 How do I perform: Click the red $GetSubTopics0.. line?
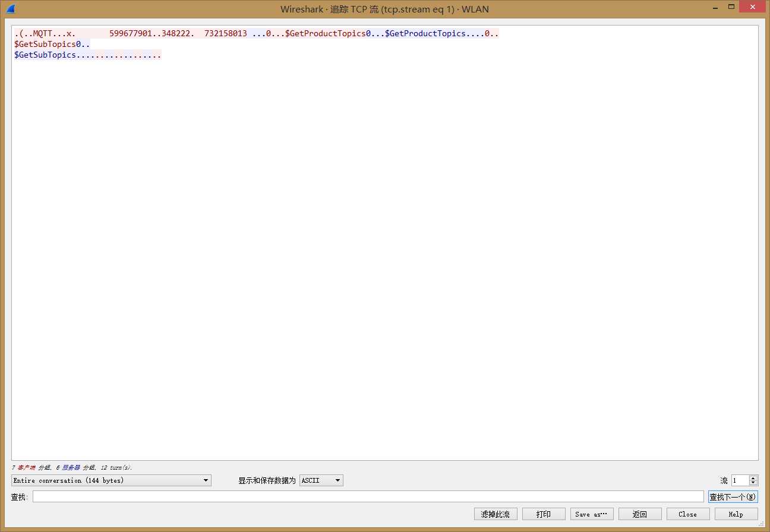(52, 45)
